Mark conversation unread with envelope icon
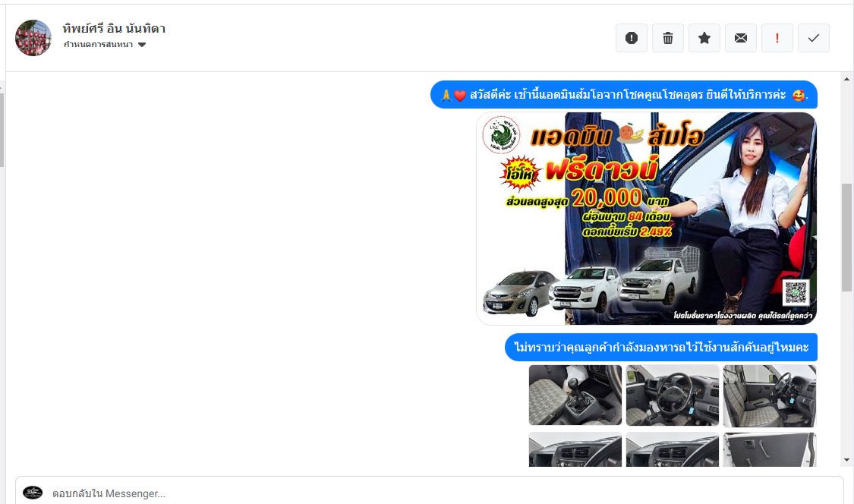The height and width of the screenshot is (504, 854). 741,38
